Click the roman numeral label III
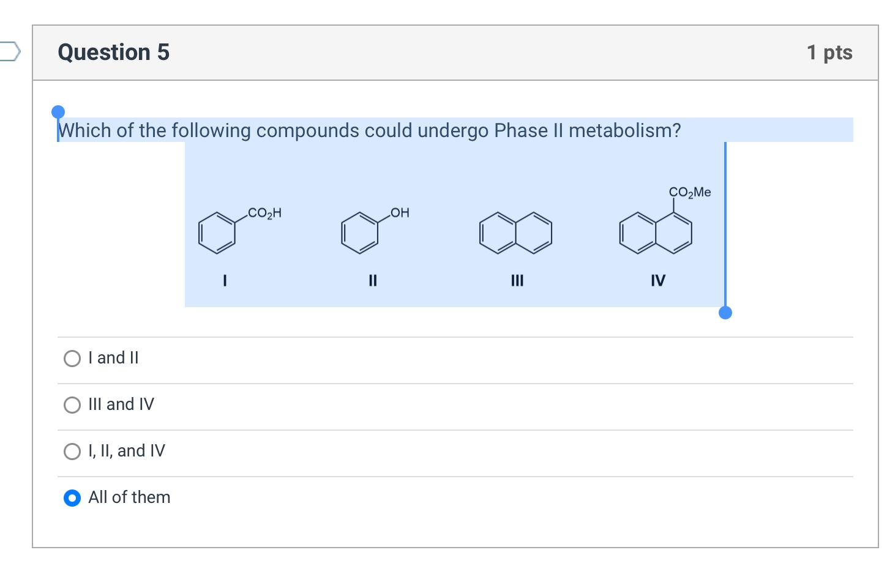 517,280
